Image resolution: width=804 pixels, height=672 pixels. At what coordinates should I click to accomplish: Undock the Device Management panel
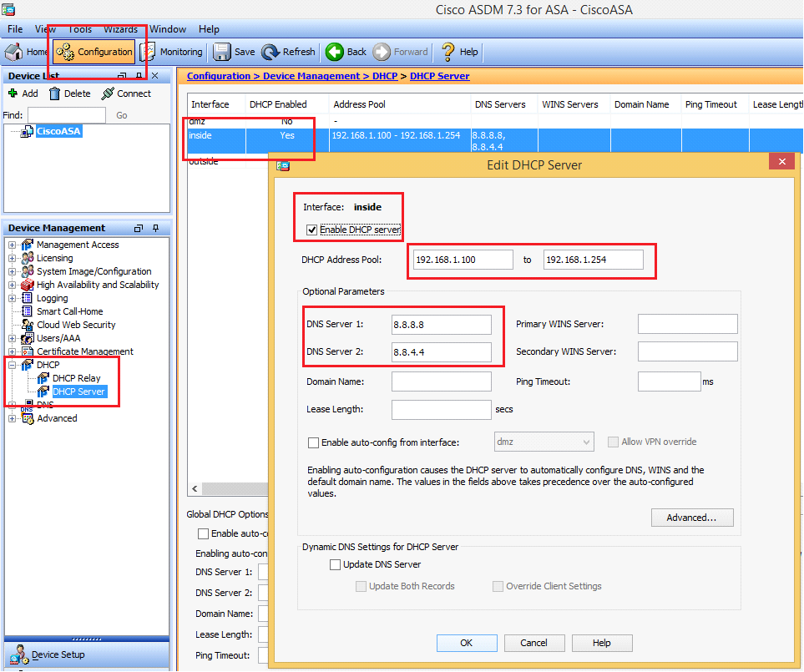[139, 228]
